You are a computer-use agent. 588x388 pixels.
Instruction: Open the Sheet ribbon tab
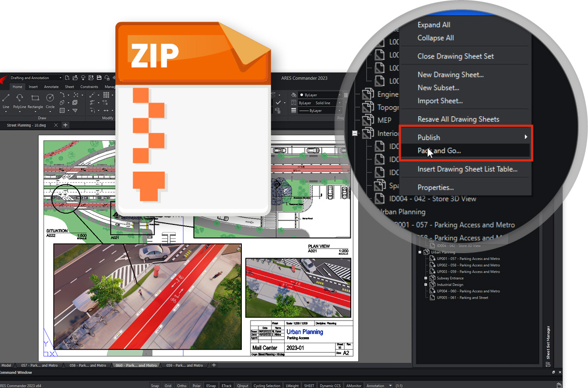click(x=70, y=87)
